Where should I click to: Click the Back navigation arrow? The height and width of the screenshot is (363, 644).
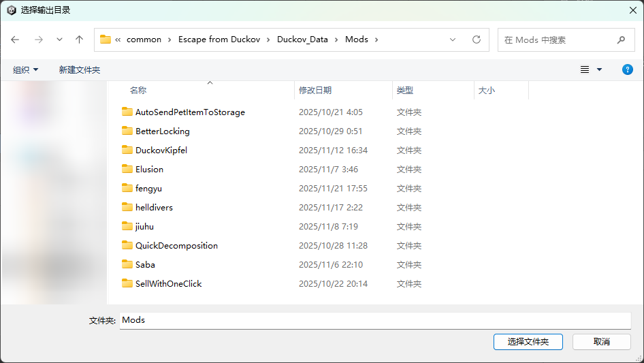(16, 40)
